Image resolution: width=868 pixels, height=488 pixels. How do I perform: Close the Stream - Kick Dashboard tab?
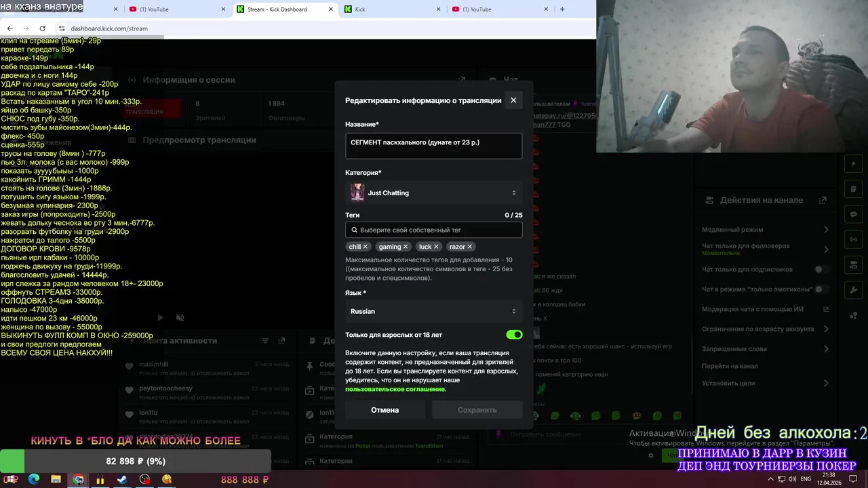tap(330, 9)
